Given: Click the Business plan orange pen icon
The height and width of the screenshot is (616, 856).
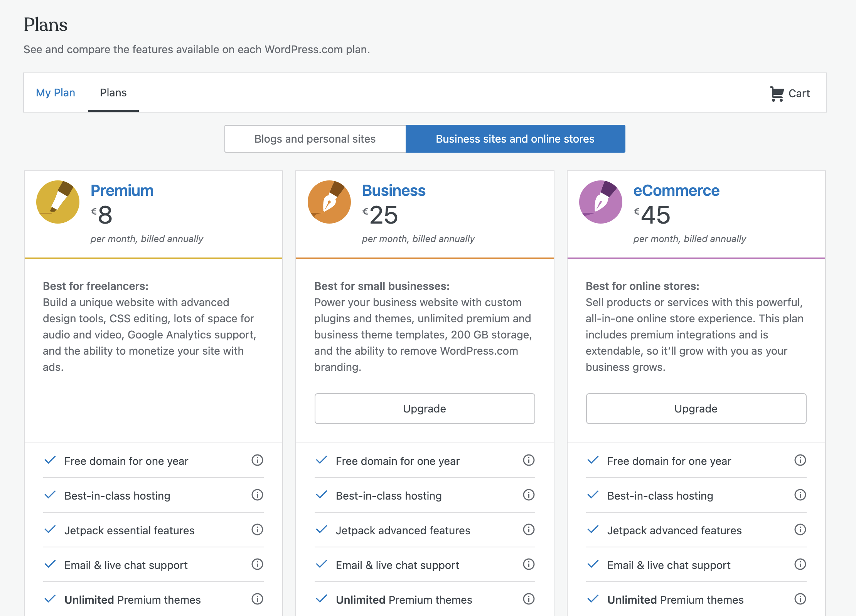Looking at the screenshot, I should 329,202.
